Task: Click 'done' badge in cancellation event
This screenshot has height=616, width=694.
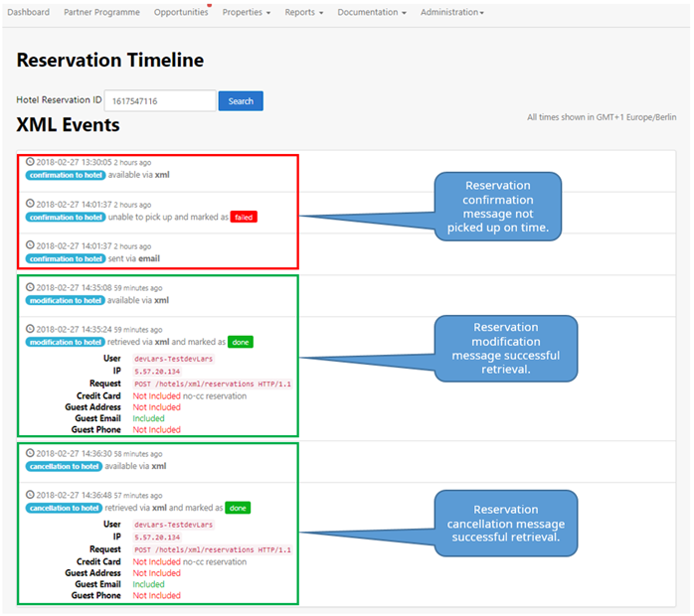Action: [x=238, y=508]
